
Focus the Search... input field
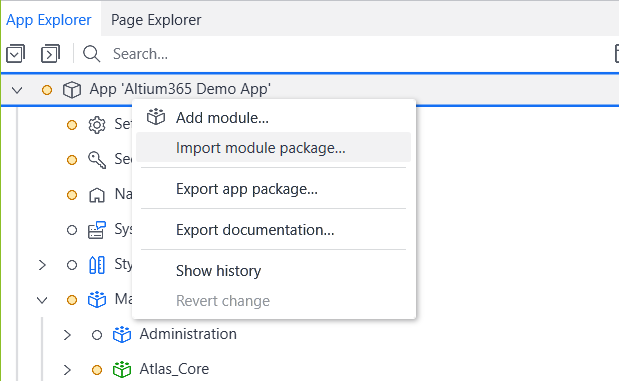pos(141,54)
